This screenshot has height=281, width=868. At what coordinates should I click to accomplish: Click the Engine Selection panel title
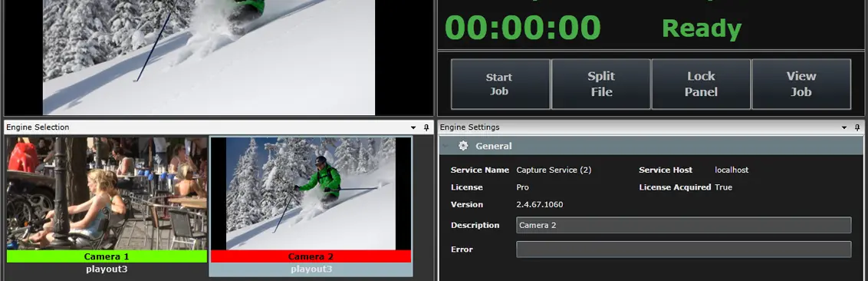(x=38, y=127)
